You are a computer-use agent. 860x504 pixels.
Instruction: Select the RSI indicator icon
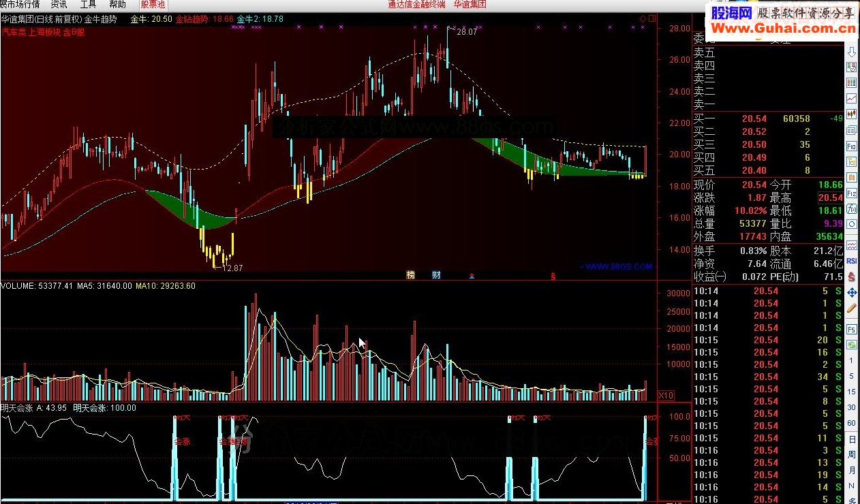(x=852, y=260)
